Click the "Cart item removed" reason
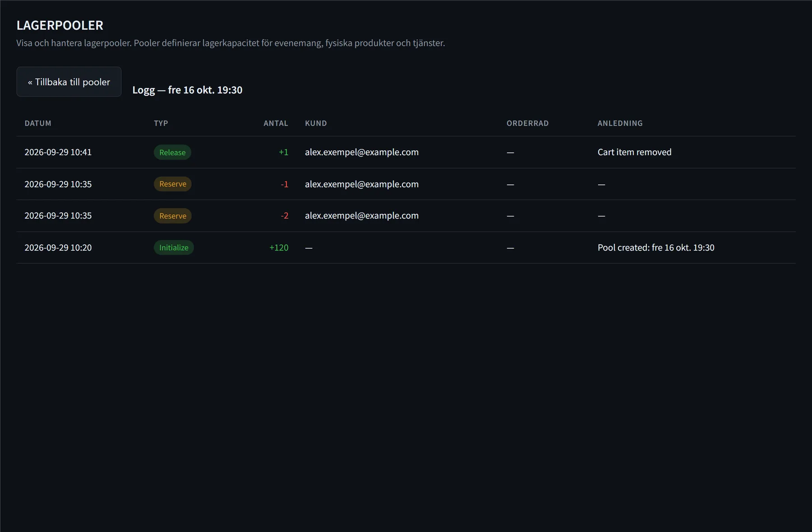The image size is (812, 532). (x=634, y=152)
